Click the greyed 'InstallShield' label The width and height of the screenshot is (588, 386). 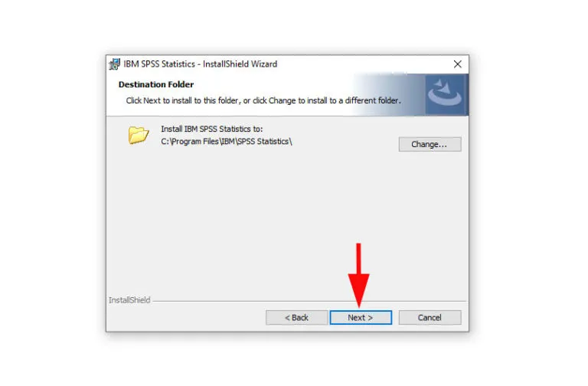[x=129, y=300]
